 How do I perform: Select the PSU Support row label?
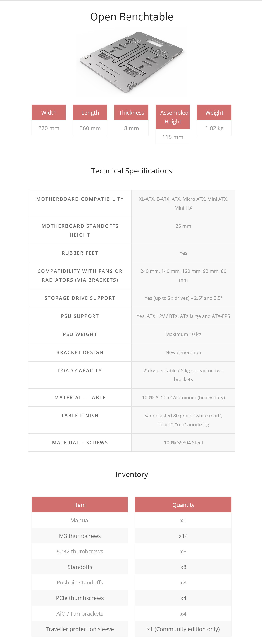[80, 316]
